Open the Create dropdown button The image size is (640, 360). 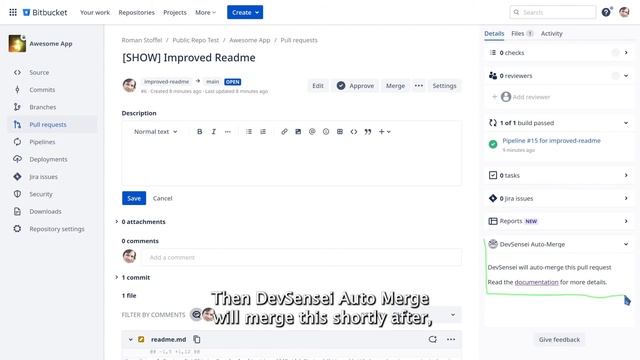click(245, 12)
